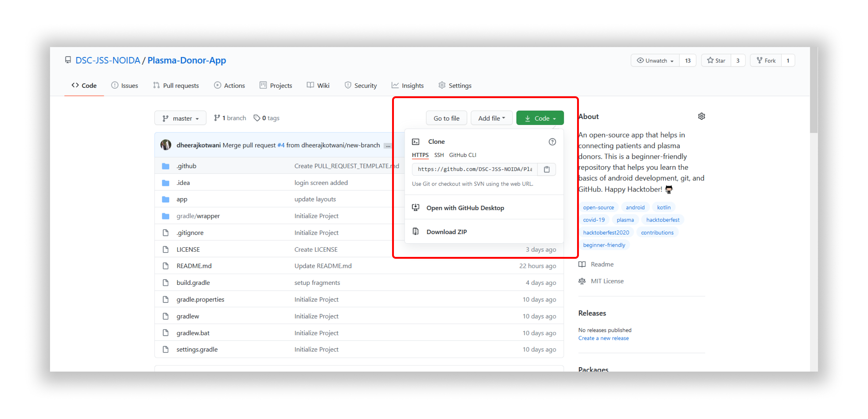Click dheerajkotwani's avatar thumbnail
This screenshot has height=419, width=868.
point(166,145)
